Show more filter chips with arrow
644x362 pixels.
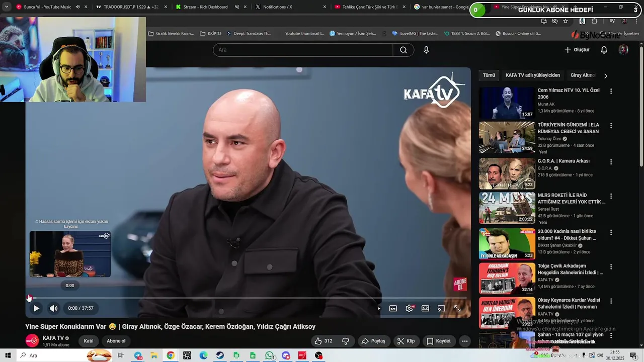click(606, 76)
